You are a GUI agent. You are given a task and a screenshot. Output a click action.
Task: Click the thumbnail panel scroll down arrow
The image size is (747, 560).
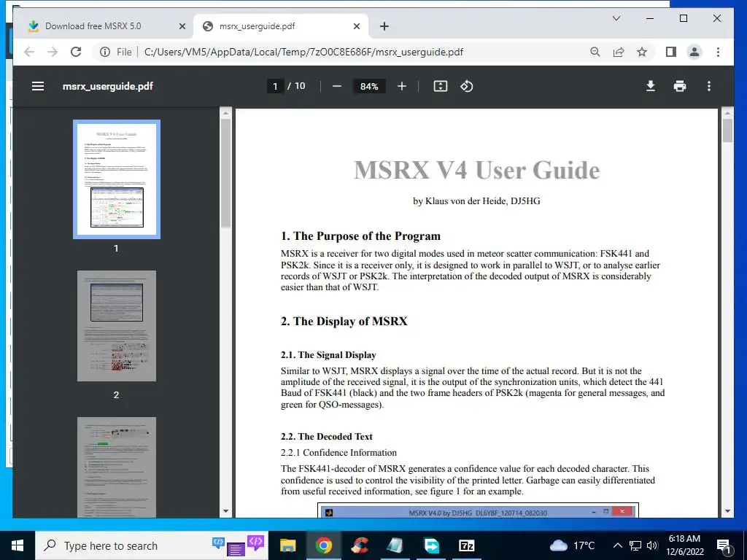[x=225, y=511]
